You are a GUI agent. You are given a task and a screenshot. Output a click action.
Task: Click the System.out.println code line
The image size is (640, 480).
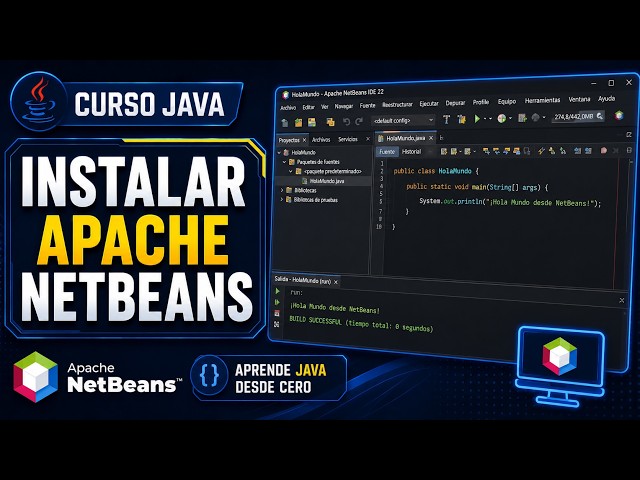(x=510, y=202)
